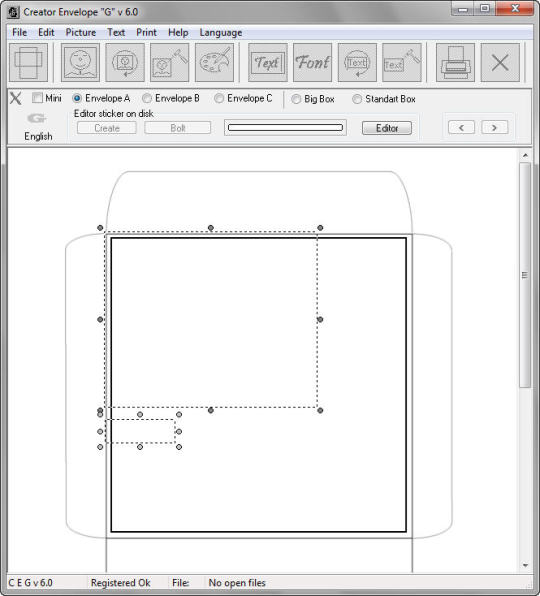Click the bottom-center handle of small selection
The image size is (540, 596).
point(140,447)
